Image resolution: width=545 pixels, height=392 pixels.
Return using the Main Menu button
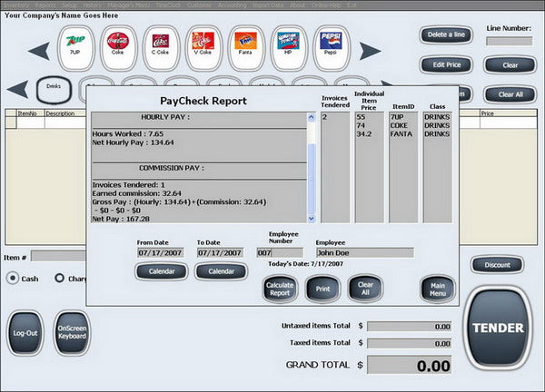(x=438, y=289)
